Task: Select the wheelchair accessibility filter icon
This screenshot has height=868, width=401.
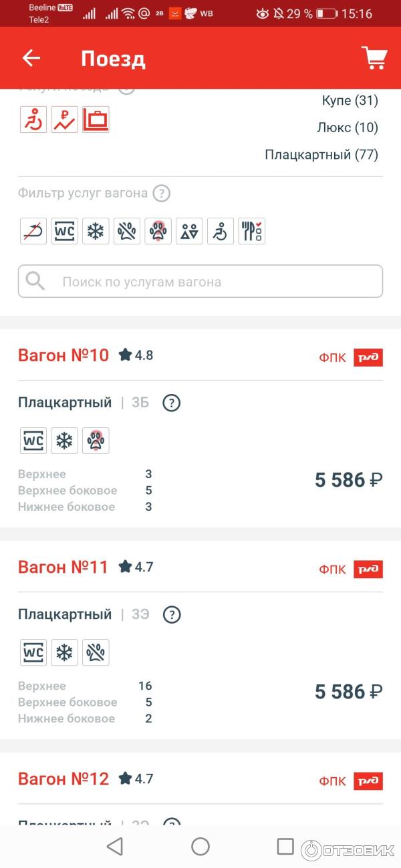Action: 220,230
